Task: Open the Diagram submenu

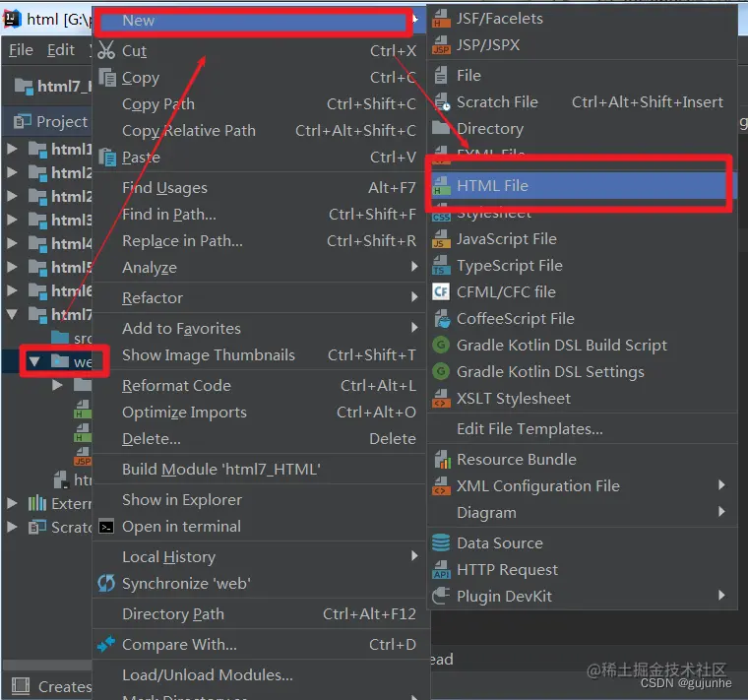Action: point(582,513)
